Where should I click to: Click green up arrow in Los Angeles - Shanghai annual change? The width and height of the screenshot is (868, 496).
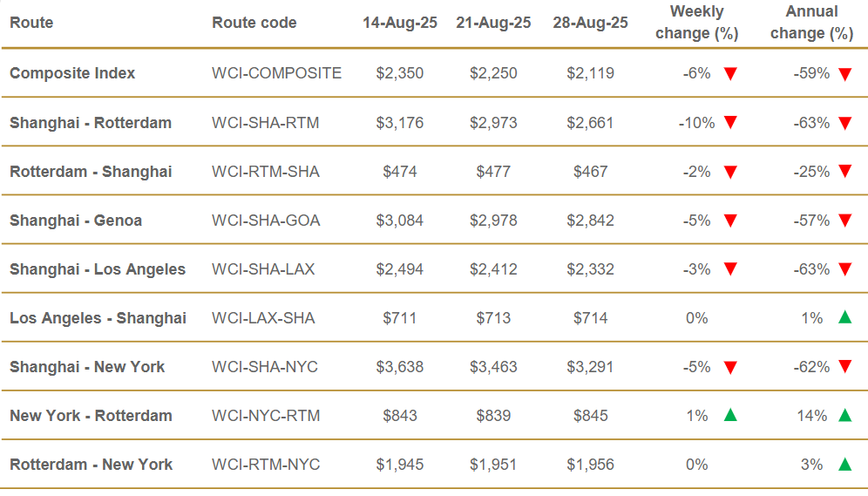[844, 317]
